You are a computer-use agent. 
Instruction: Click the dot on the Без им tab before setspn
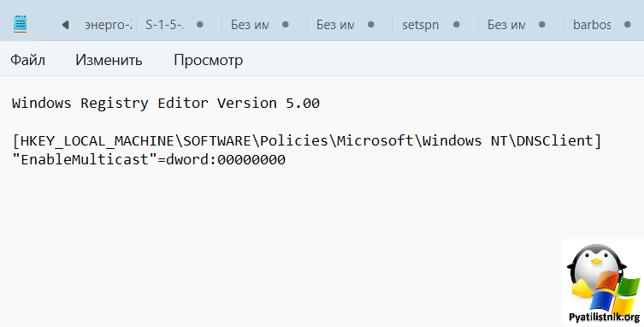(x=371, y=25)
